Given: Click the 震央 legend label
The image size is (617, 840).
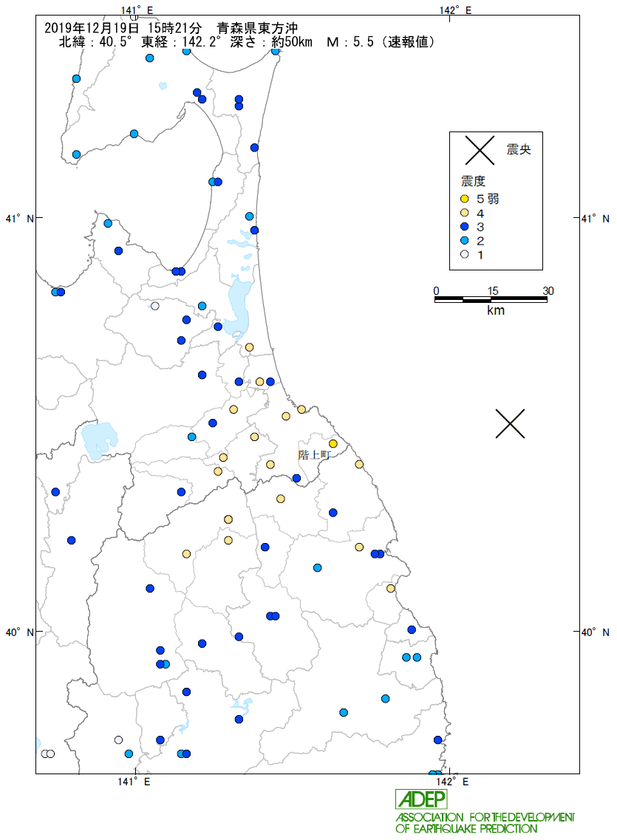Looking at the screenshot, I should [519, 149].
